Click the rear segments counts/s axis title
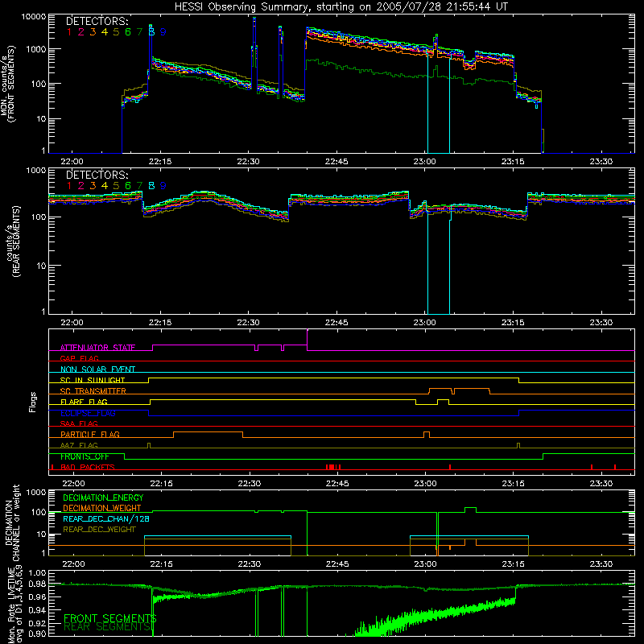 [x=12, y=242]
